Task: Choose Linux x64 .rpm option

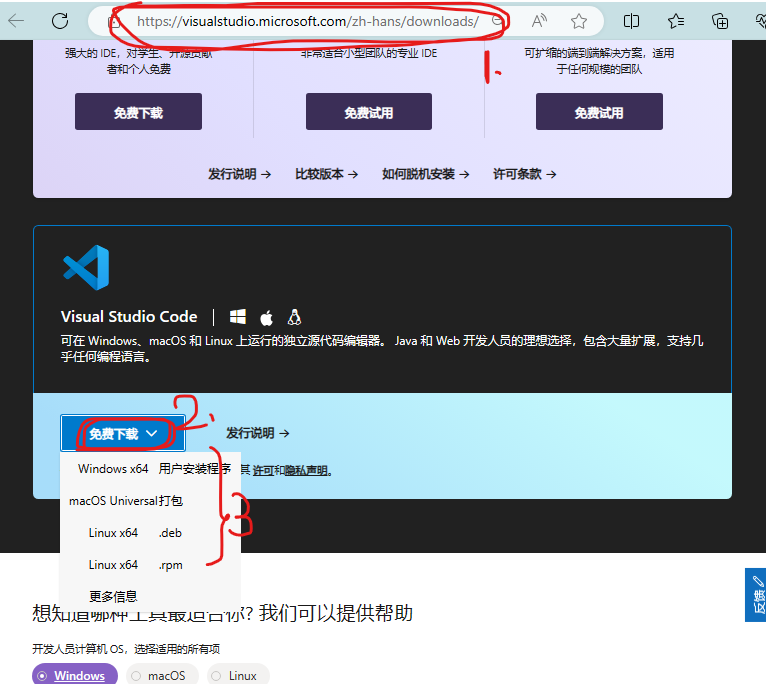Action: (x=150, y=565)
